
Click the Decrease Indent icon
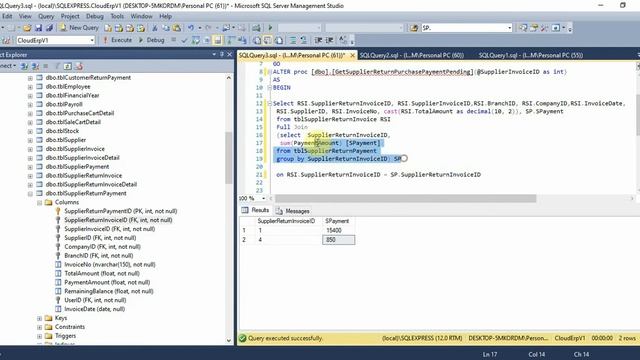318,40
